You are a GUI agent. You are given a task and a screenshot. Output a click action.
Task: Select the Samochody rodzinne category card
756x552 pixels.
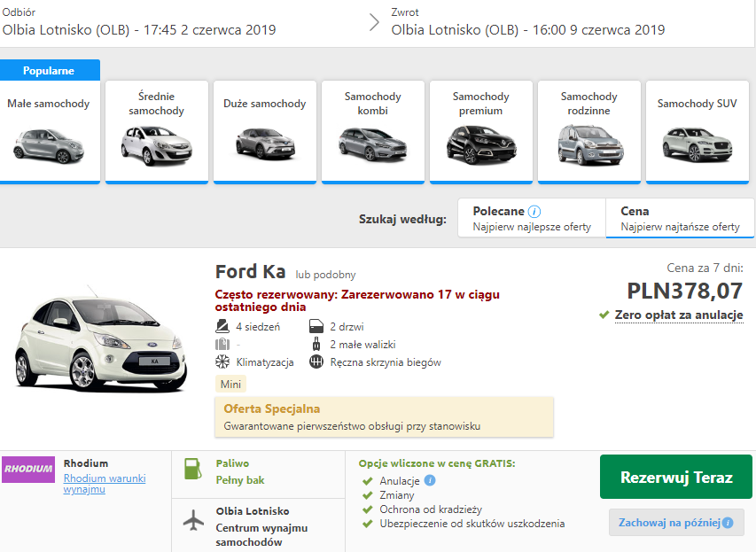588,132
